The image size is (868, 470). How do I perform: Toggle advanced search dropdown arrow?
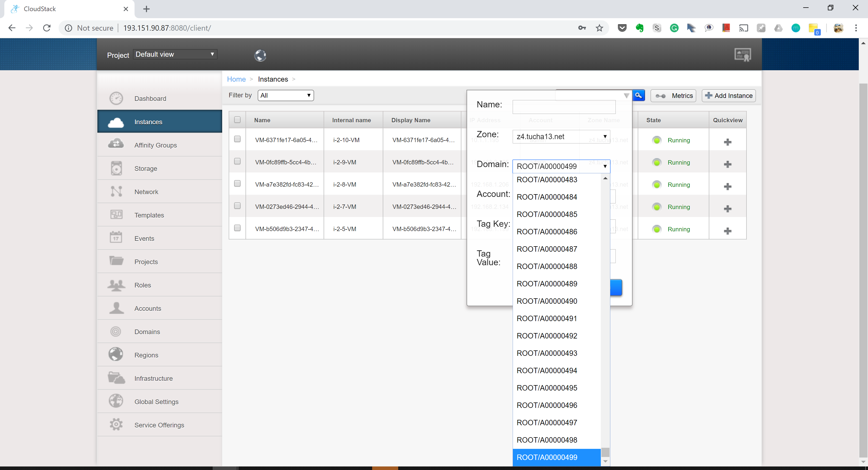[x=626, y=95]
